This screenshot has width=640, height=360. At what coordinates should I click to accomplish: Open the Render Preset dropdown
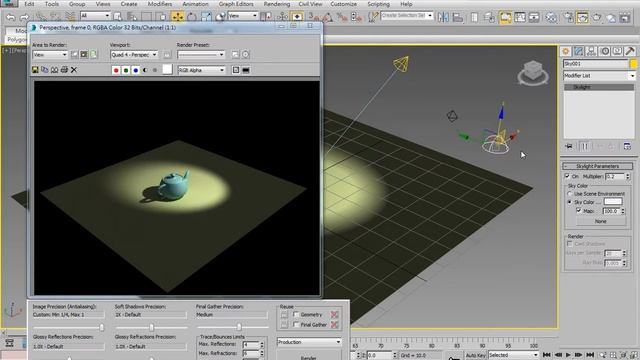point(201,54)
